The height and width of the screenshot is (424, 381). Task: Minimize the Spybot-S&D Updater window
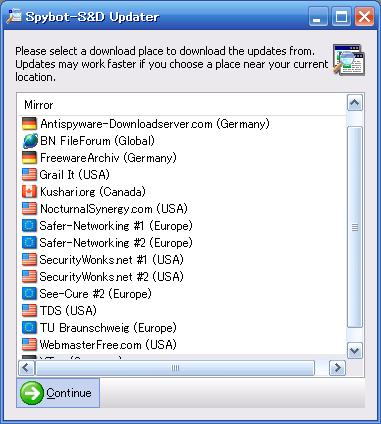pyautogui.click(x=318, y=17)
